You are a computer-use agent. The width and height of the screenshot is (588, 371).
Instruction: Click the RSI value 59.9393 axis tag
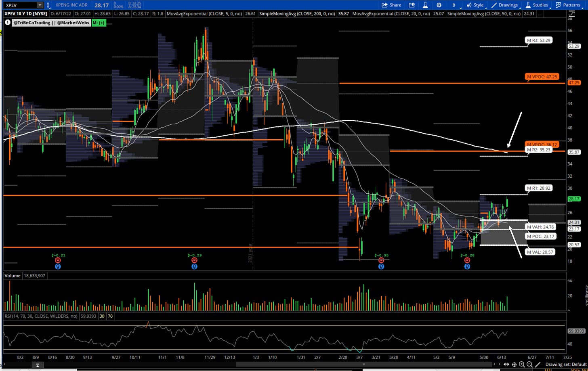(x=575, y=331)
